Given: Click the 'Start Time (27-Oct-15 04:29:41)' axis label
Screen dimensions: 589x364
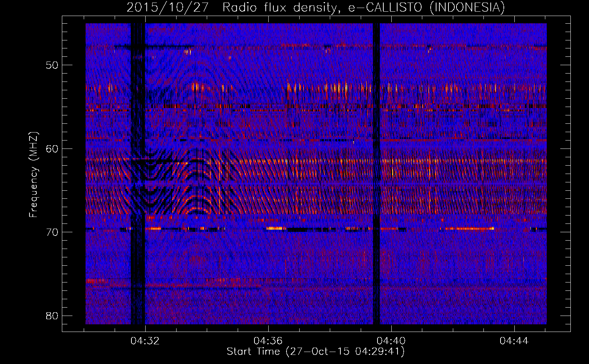Looking at the screenshot, I should click(316, 352).
